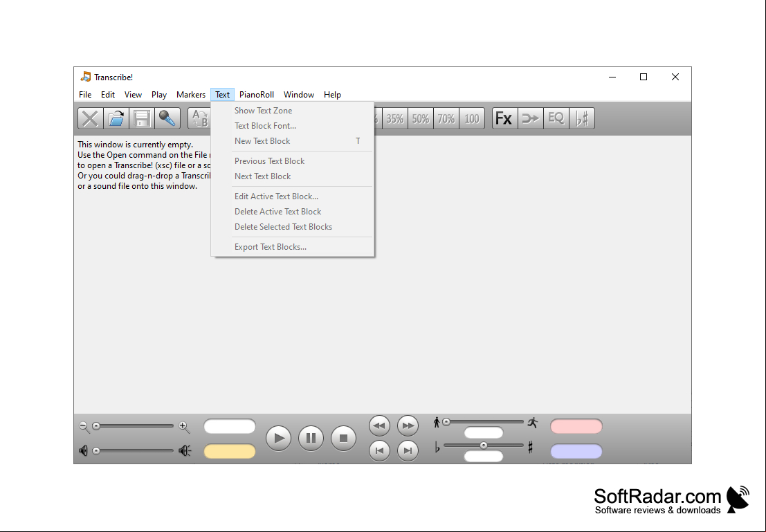Skip to the end of the track
The width and height of the screenshot is (766, 532).
coord(408,450)
